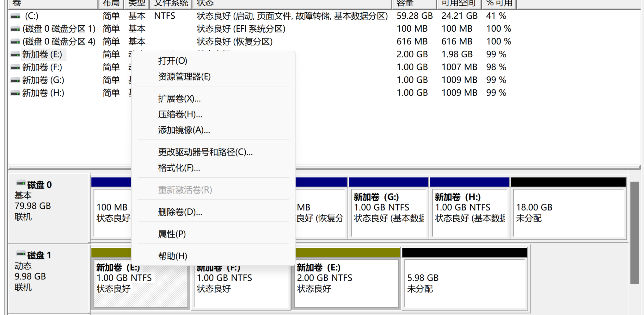Sort by the 类型 column header
644x315 pixels.
pos(137,3)
